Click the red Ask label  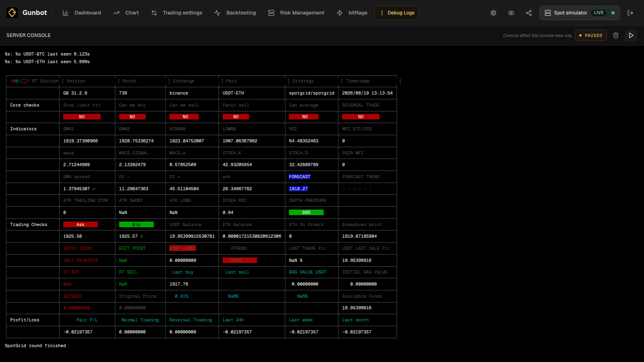(x=80, y=224)
